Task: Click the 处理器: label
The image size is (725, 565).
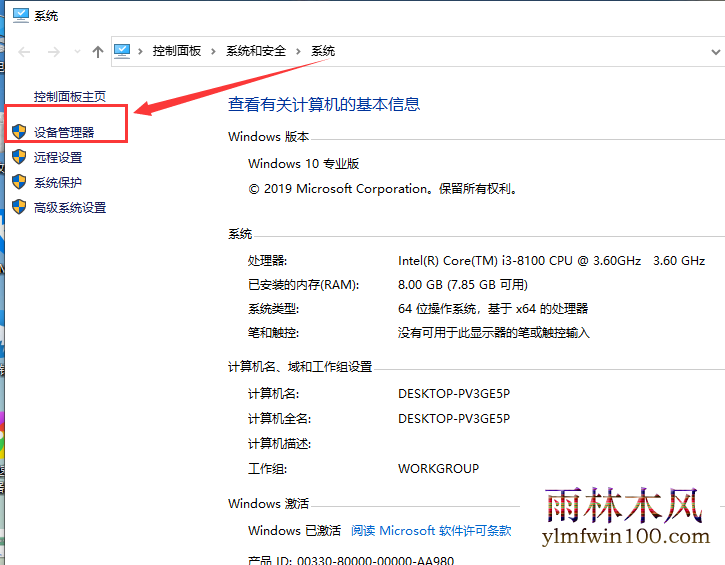Action: coord(267,261)
